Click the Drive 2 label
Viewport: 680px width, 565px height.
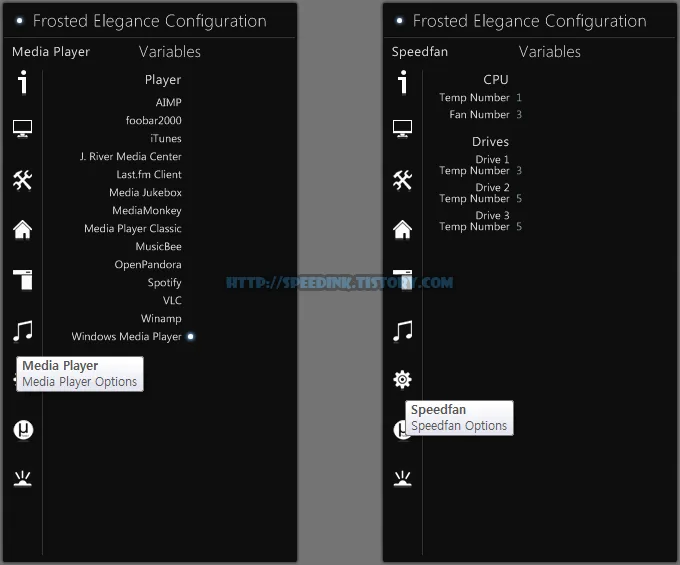click(x=492, y=187)
